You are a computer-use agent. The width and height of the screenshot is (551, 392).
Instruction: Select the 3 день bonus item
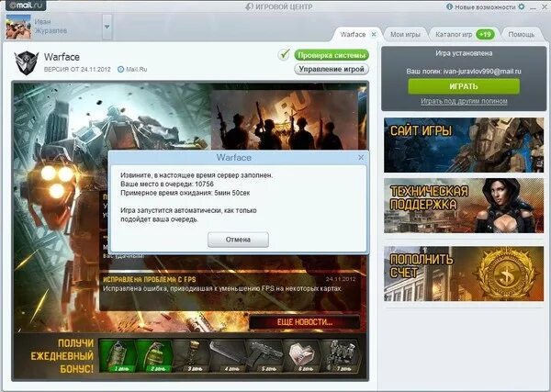(x=191, y=355)
